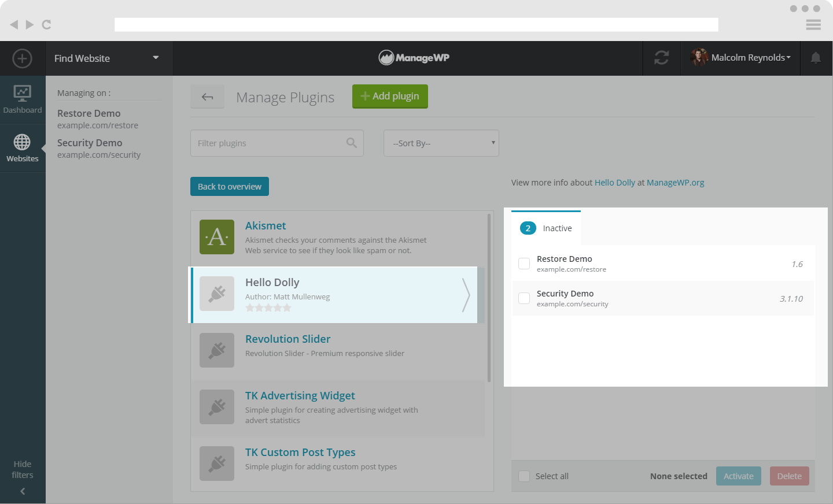Open the browser hamburger menu
The image size is (833, 504).
point(813,24)
